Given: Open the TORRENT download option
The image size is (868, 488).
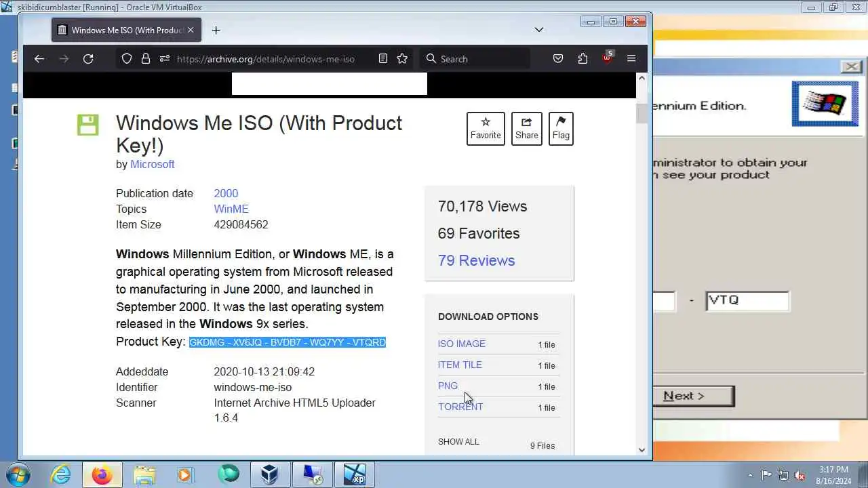Looking at the screenshot, I should click(460, 407).
